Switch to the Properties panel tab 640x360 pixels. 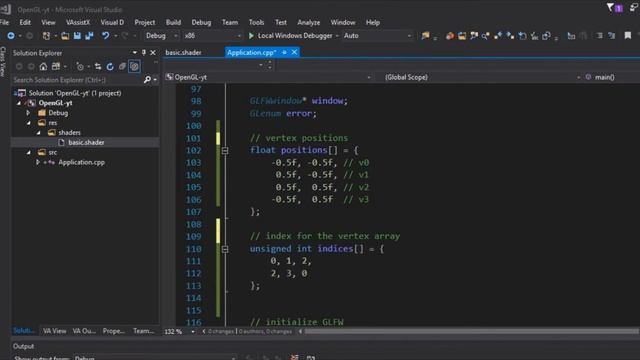(113, 331)
